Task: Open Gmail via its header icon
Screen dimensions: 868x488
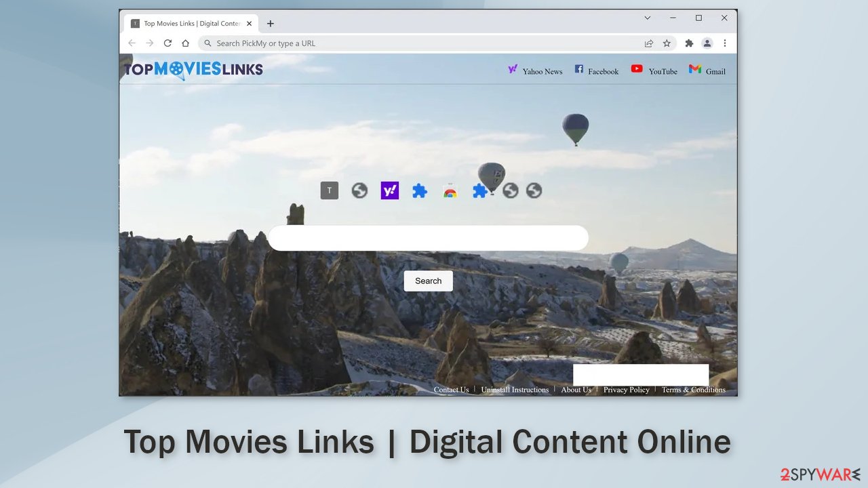Action: point(696,69)
